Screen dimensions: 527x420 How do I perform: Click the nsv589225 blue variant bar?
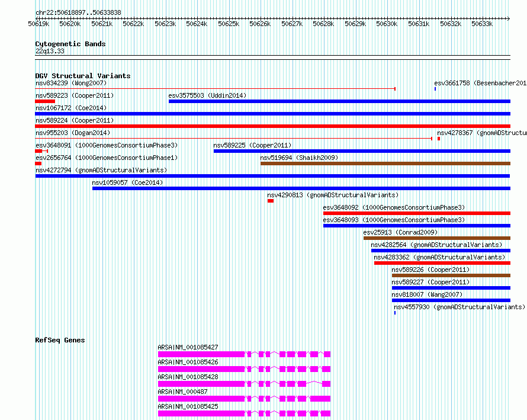362,151
